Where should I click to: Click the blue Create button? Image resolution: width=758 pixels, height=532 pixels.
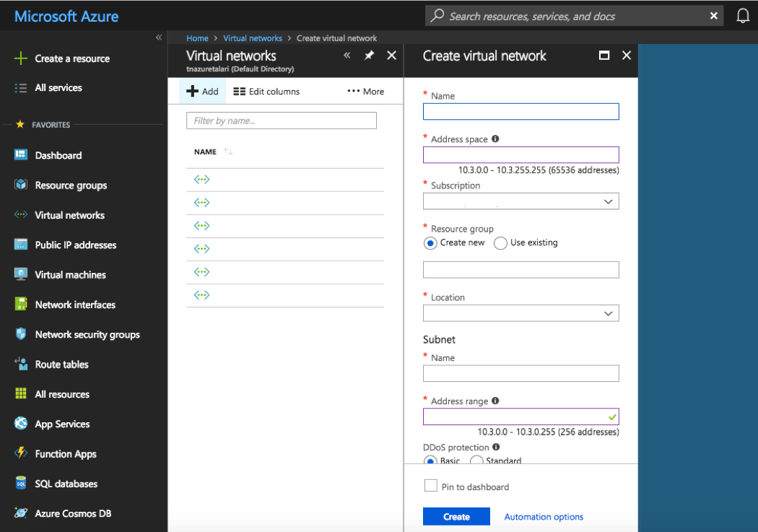[456, 517]
